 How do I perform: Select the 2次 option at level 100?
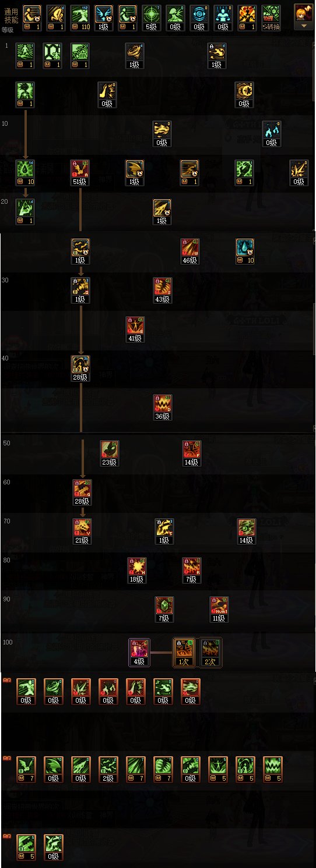210,653
